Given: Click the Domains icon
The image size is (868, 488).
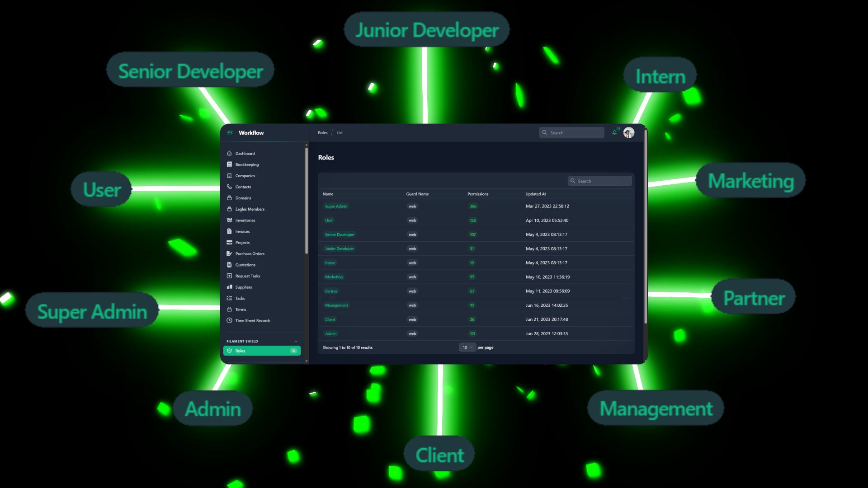Looking at the screenshot, I should (x=229, y=198).
